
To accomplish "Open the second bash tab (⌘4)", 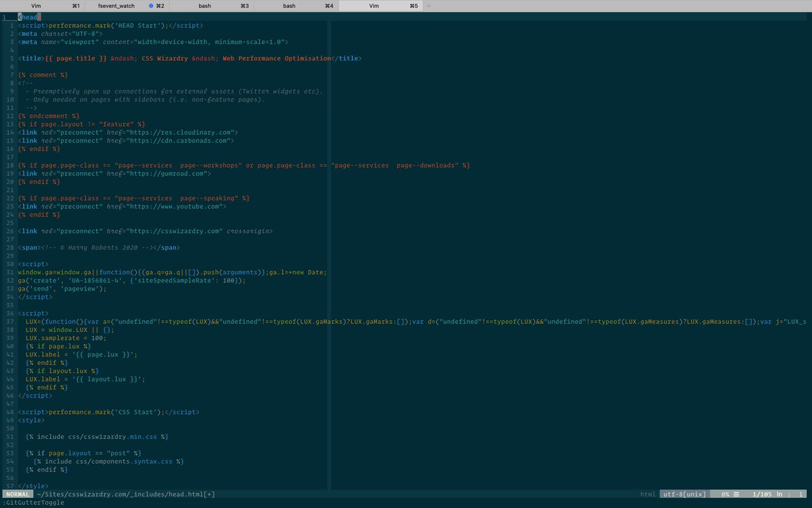I will coord(289,5).
